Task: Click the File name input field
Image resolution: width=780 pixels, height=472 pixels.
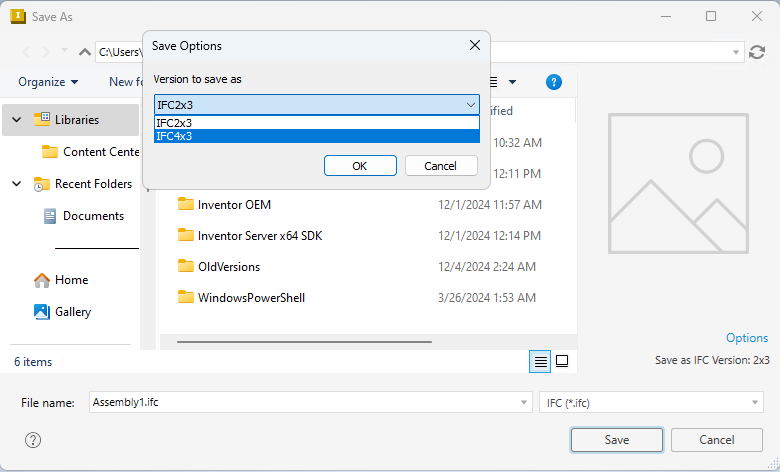Action: click(x=305, y=402)
